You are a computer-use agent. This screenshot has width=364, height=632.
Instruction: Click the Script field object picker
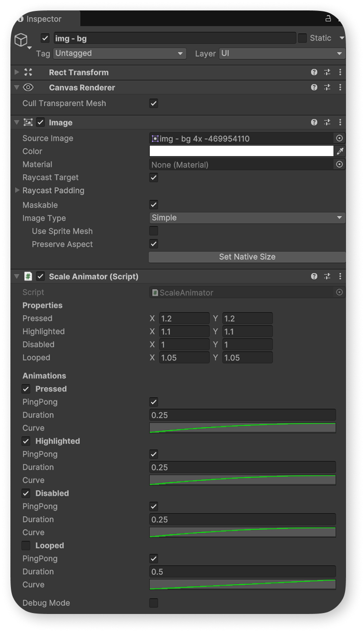tap(339, 292)
